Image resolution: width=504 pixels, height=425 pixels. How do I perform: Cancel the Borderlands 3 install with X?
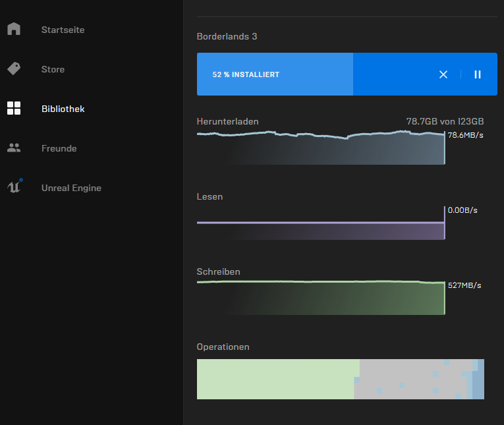tap(443, 74)
